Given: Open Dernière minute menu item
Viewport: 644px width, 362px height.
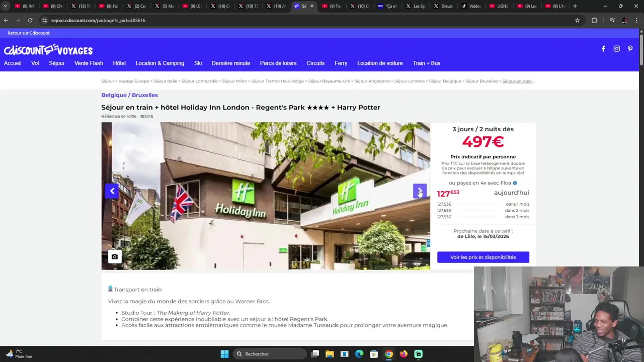Looking at the screenshot, I should (231, 63).
